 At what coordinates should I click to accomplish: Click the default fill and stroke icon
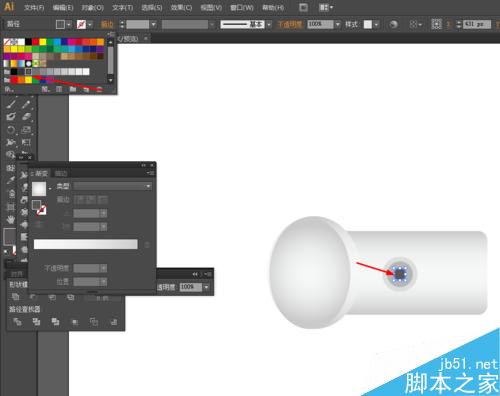[6, 252]
